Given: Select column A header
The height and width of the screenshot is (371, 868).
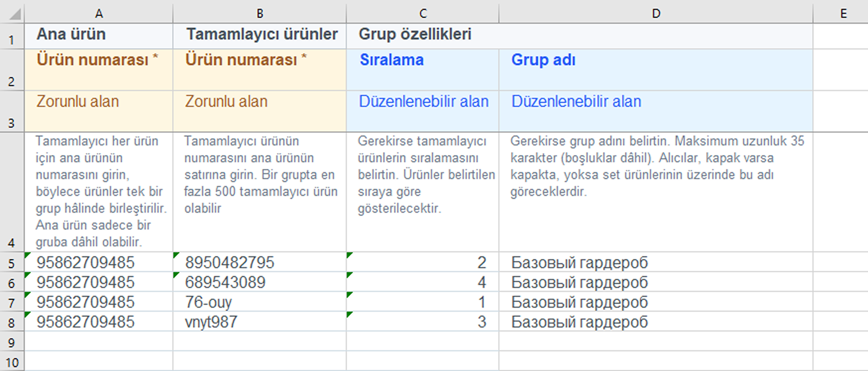Looking at the screenshot, I should 98,13.
